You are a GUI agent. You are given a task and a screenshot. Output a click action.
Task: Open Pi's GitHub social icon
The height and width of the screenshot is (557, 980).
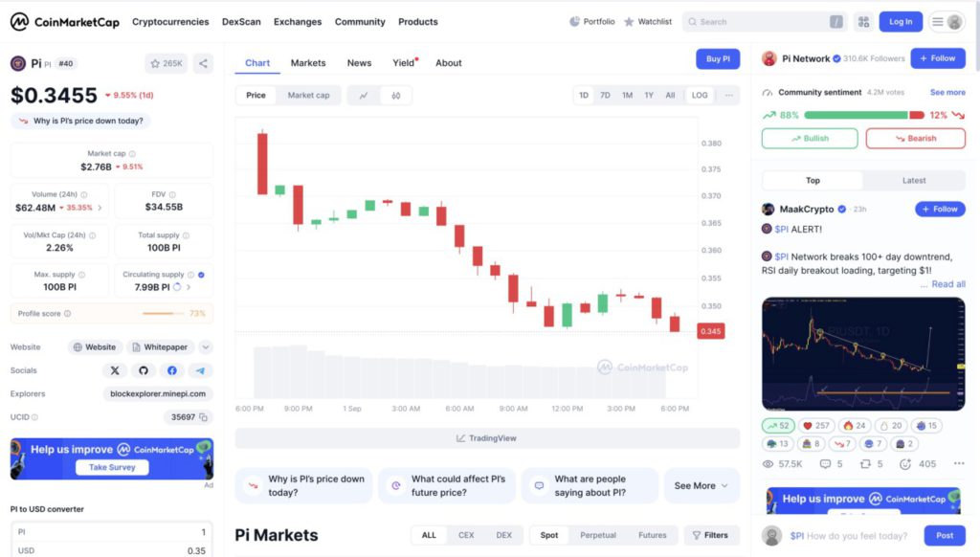(x=144, y=370)
